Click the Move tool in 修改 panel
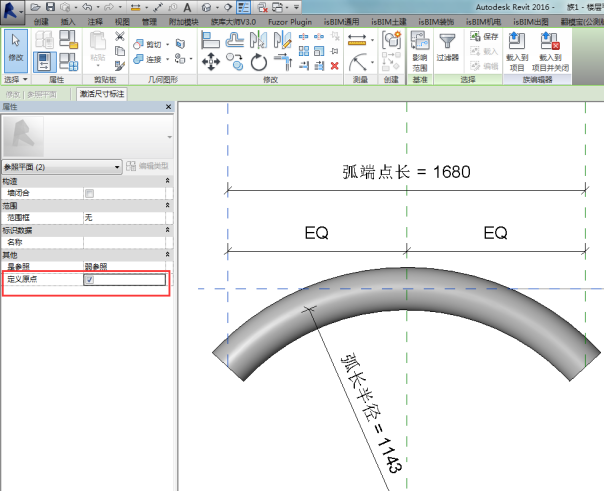 [x=210, y=63]
